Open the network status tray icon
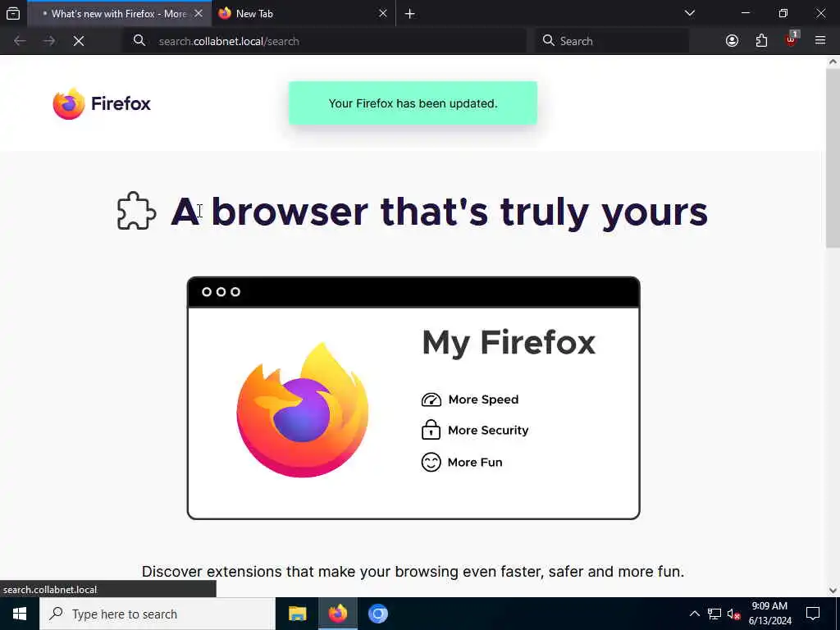840x630 pixels. click(x=714, y=614)
